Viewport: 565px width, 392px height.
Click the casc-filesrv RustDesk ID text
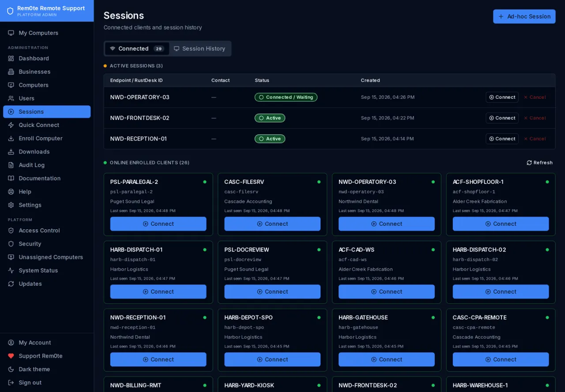pyautogui.click(x=241, y=192)
